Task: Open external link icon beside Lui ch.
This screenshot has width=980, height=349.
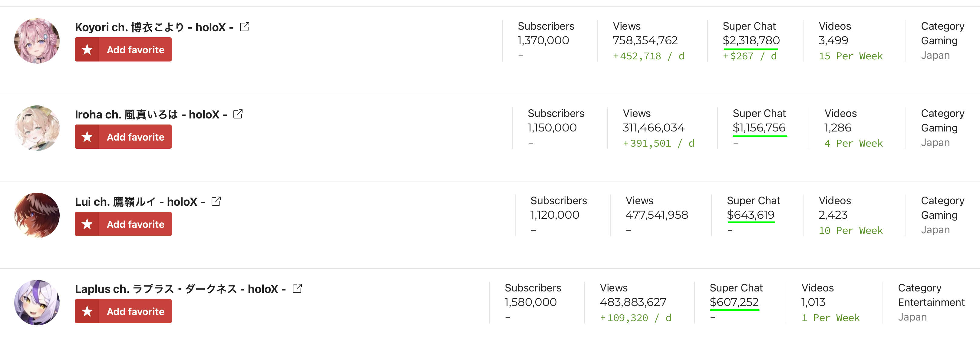Action: 216,201
